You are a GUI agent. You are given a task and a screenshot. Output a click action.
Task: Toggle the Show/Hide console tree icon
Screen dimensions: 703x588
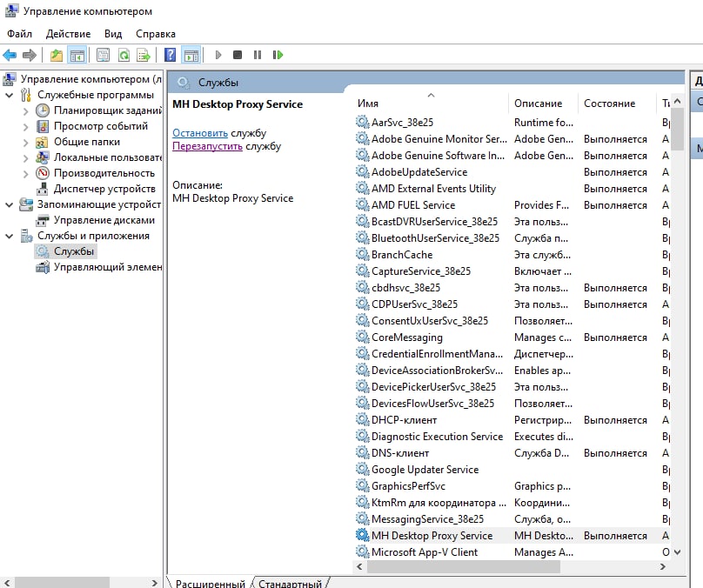(77, 55)
